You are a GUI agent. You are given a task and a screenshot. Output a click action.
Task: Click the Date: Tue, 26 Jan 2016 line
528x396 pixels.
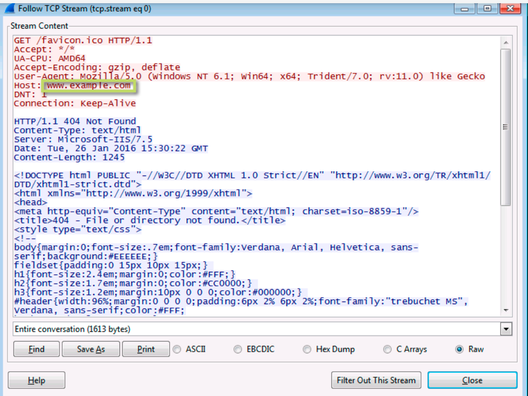click(x=111, y=148)
